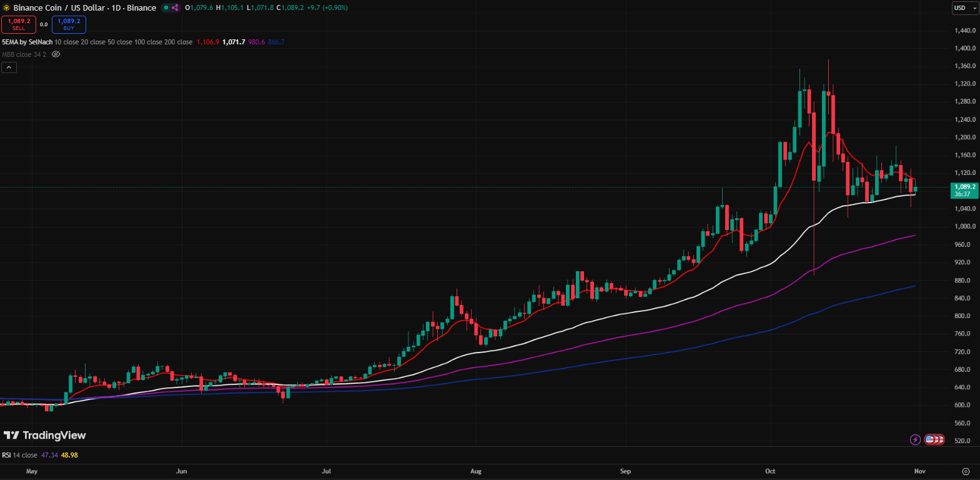980x480 pixels.
Task: Click the Binance Coin symbol logo icon
Action: pos(6,8)
